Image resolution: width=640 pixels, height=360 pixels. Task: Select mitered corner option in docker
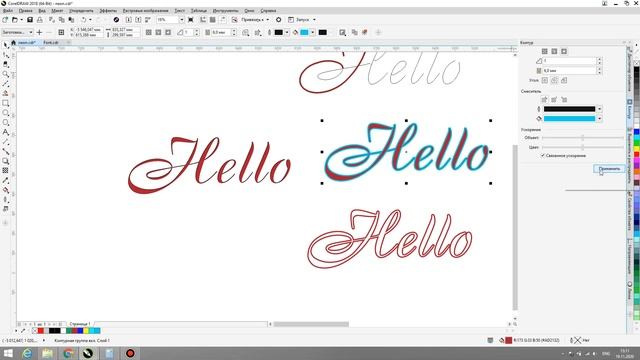point(544,80)
